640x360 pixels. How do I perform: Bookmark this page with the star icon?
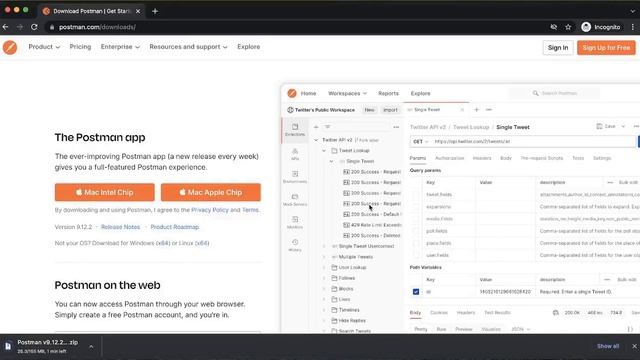pos(568,27)
